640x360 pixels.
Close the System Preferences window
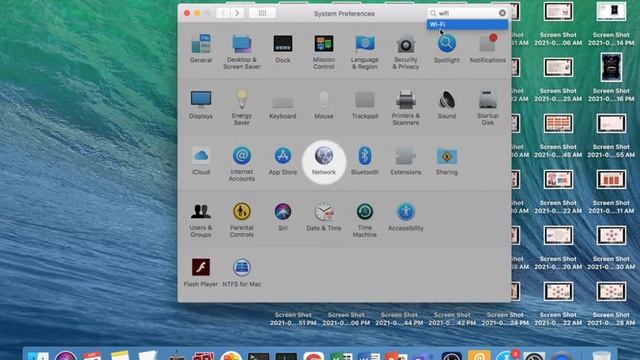pos(187,13)
